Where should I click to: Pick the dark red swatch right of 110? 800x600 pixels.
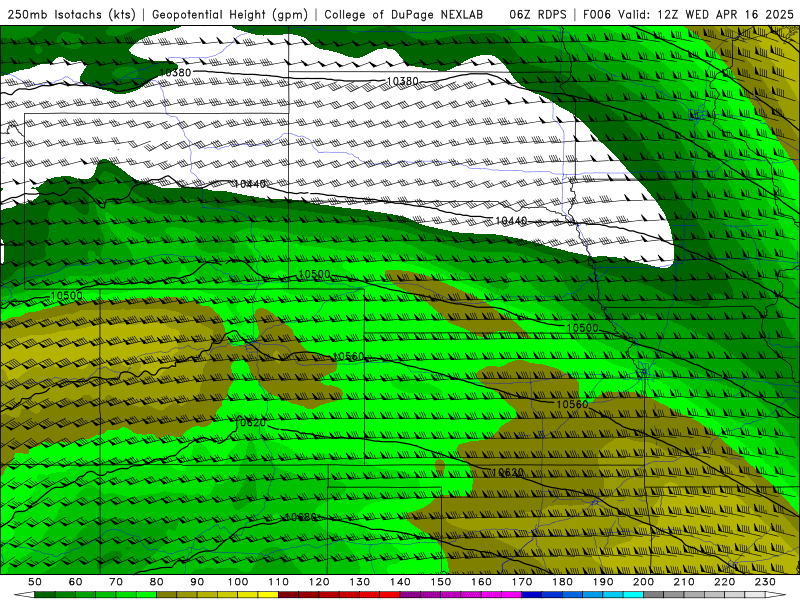pyautogui.click(x=288, y=595)
